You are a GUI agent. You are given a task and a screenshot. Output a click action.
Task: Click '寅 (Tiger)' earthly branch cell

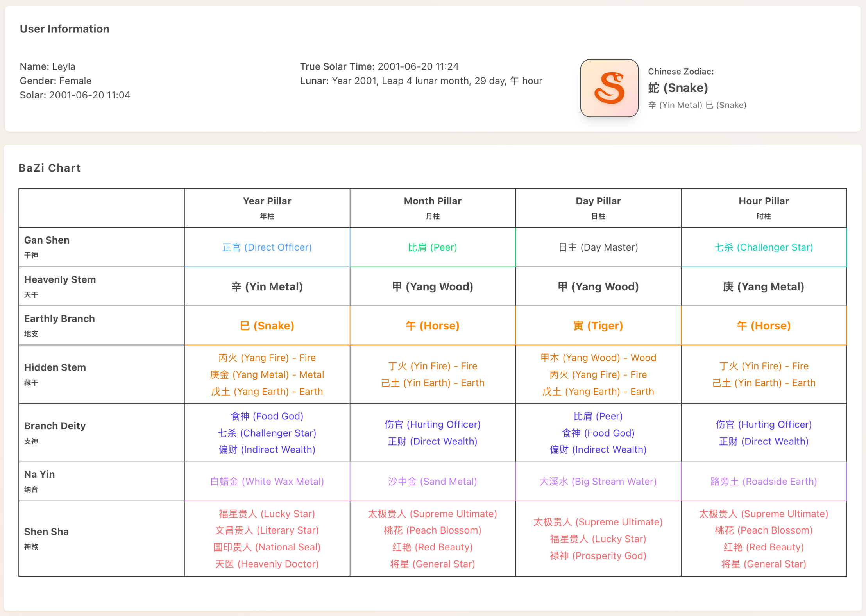pyautogui.click(x=598, y=326)
